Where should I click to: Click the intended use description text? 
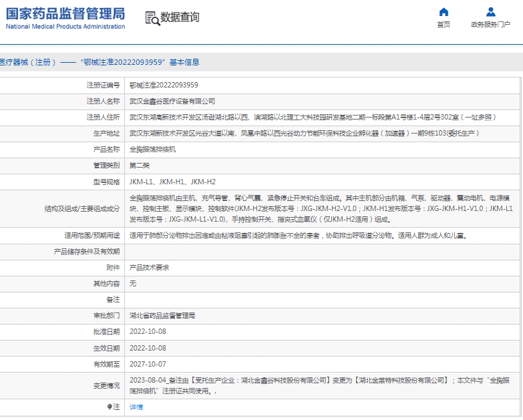tap(299, 236)
